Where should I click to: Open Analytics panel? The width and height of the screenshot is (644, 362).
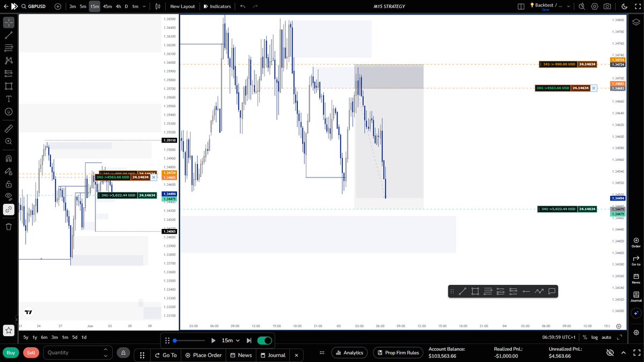[x=349, y=352]
